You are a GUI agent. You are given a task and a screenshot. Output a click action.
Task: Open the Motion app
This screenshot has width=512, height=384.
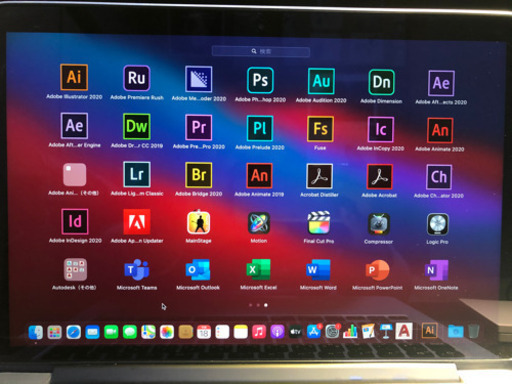(x=259, y=223)
